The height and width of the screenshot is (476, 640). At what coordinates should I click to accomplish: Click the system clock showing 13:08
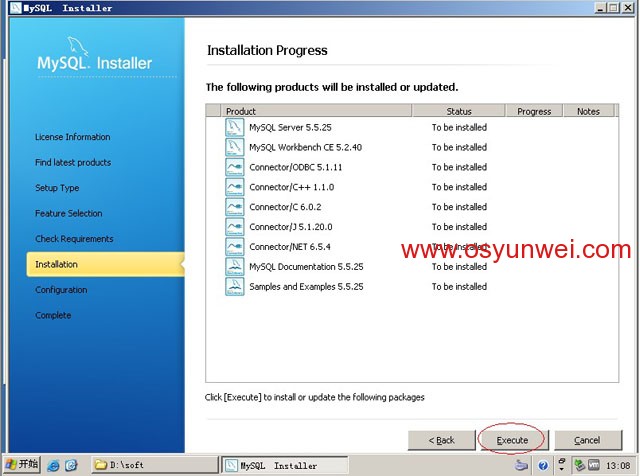click(x=618, y=465)
